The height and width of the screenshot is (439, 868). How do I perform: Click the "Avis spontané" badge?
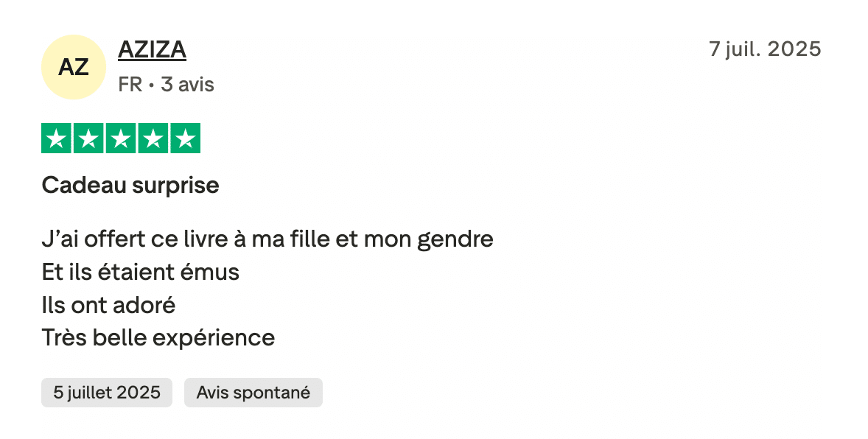(x=253, y=393)
